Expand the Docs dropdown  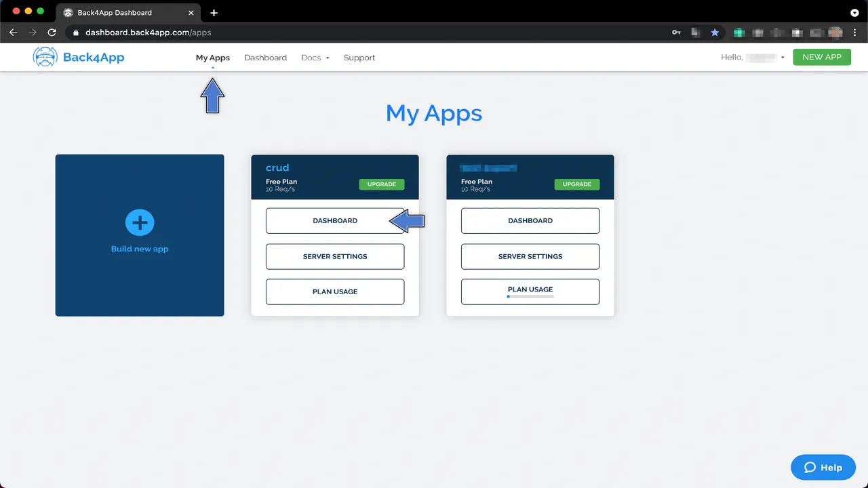[x=315, y=58]
